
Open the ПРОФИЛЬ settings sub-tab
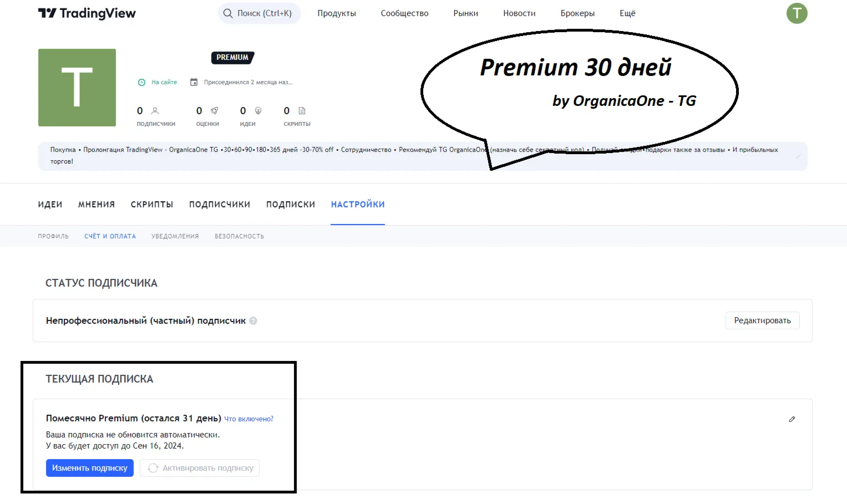(53, 236)
